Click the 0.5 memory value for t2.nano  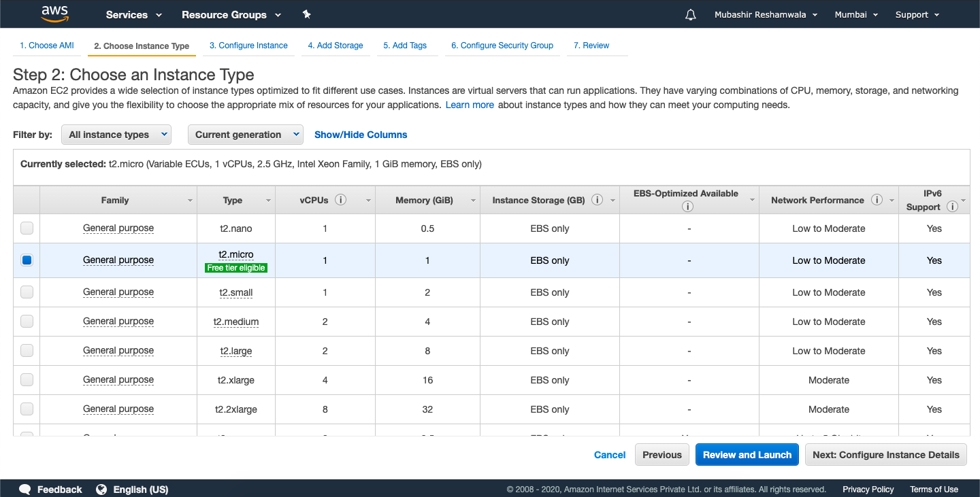click(427, 228)
